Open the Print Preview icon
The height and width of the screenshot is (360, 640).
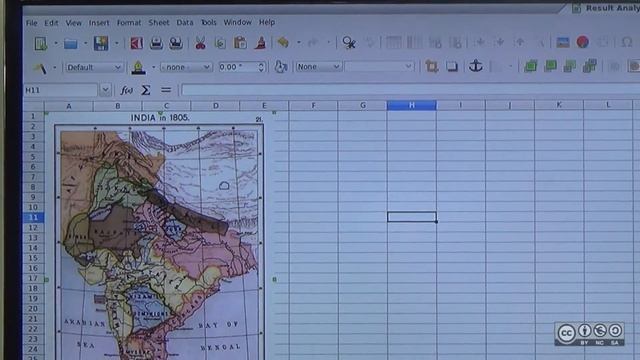point(176,43)
